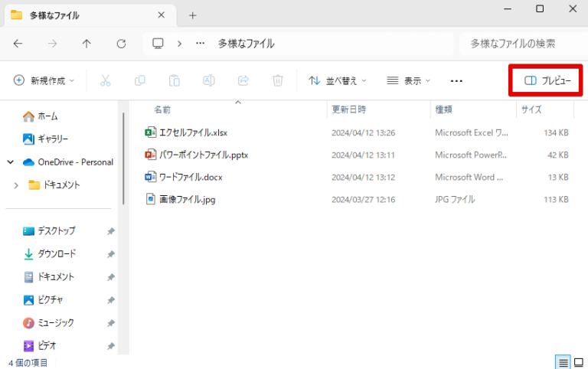Screen dimensions: 588x369
Task: Switch to details view in status bar
Action: click(563, 362)
